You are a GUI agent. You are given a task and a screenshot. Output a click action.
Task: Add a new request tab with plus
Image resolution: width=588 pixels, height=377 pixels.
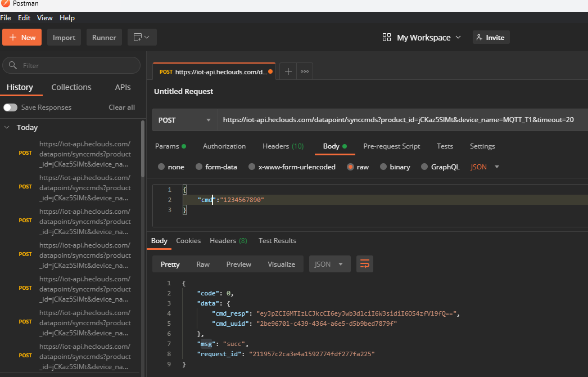click(x=288, y=71)
